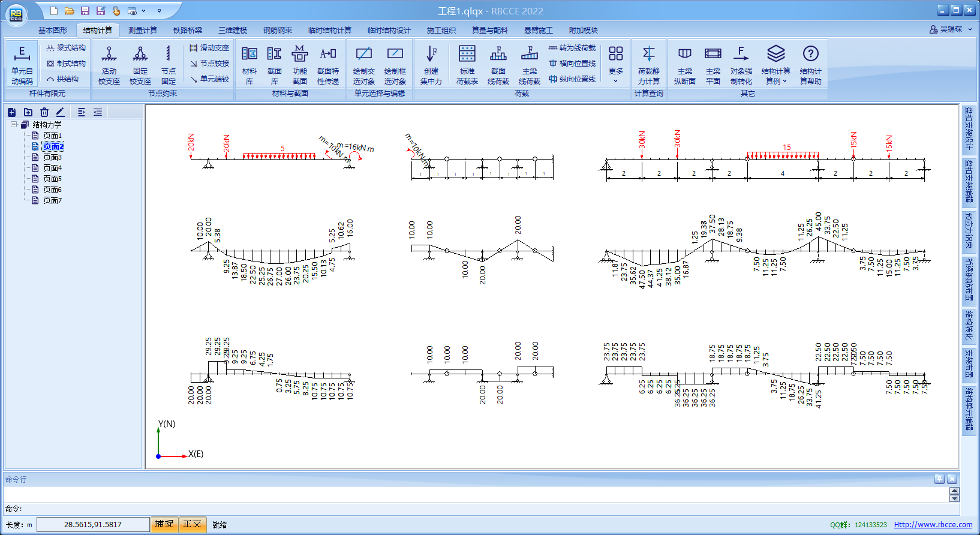Click the 创建集中力 load tool
980x535 pixels.
[x=431, y=65]
